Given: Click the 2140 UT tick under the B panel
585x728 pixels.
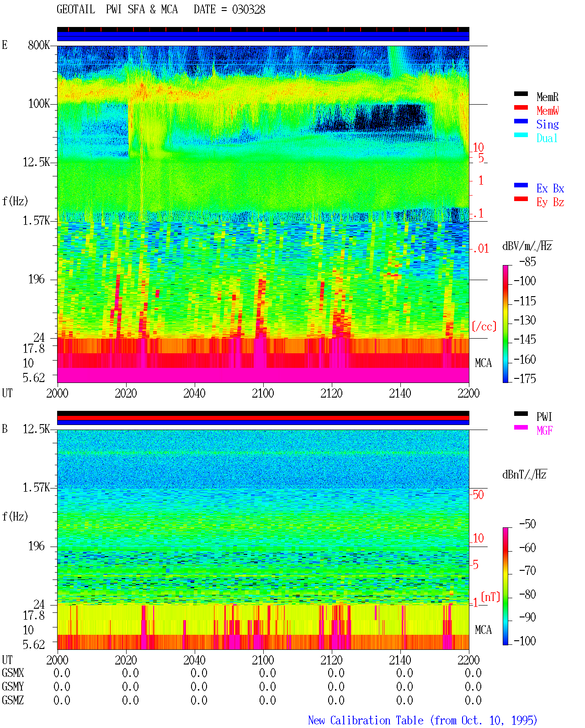Looking at the screenshot, I should pos(400,660).
